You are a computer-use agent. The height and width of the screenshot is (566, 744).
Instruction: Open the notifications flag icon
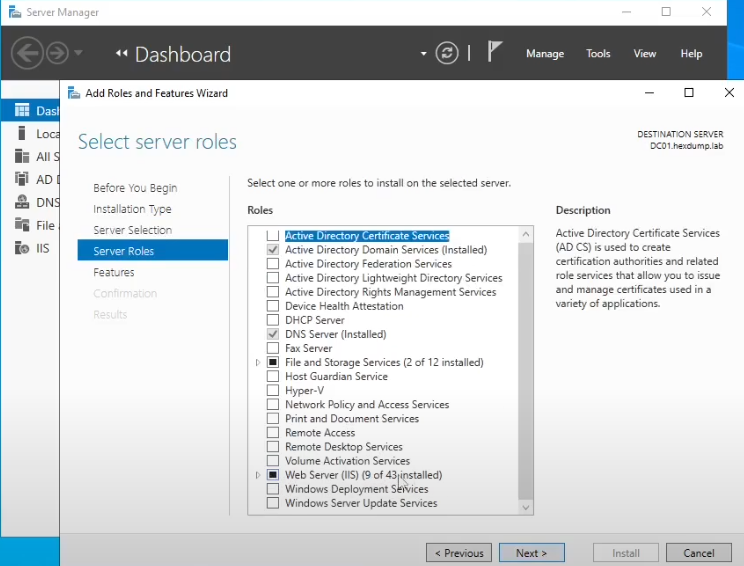(494, 52)
